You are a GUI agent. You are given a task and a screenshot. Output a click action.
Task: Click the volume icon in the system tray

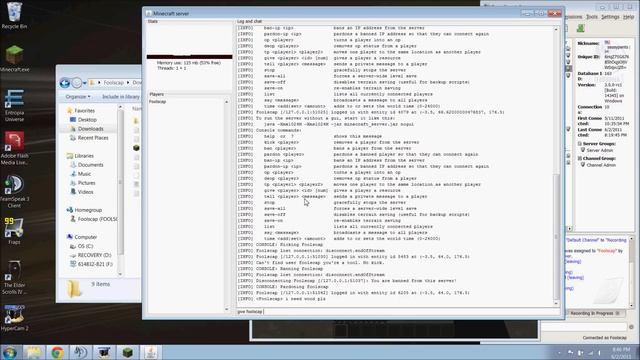point(599,353)
